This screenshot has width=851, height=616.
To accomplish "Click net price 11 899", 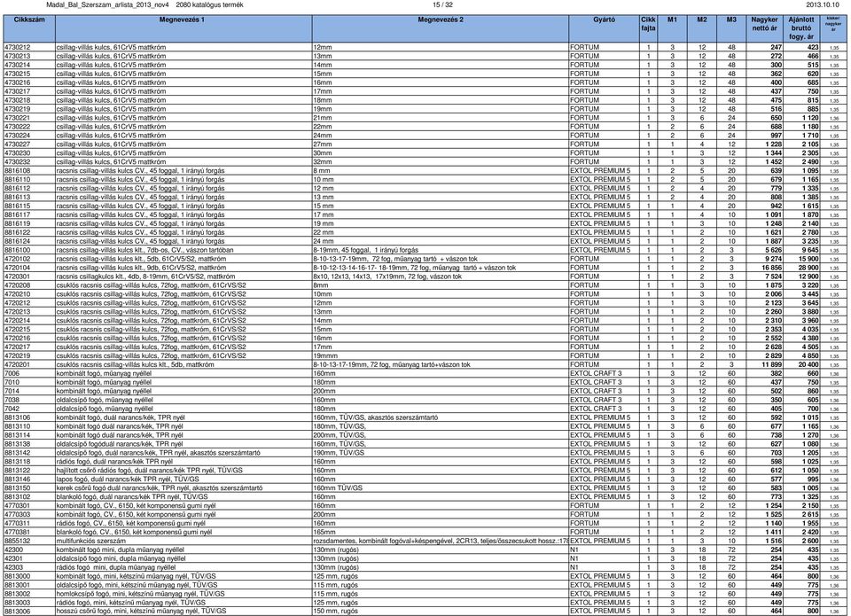I will point(771,364).
